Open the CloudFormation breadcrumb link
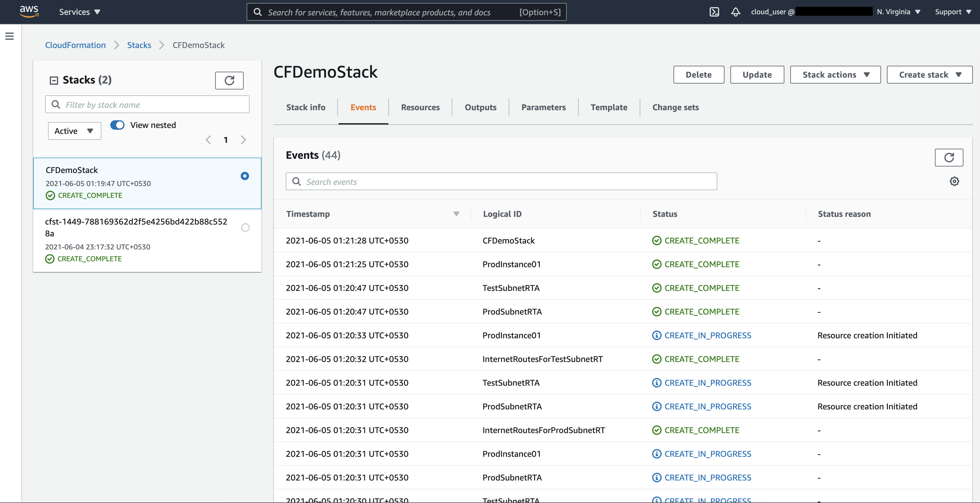980x503 pixels. click(x=75, y=45)
